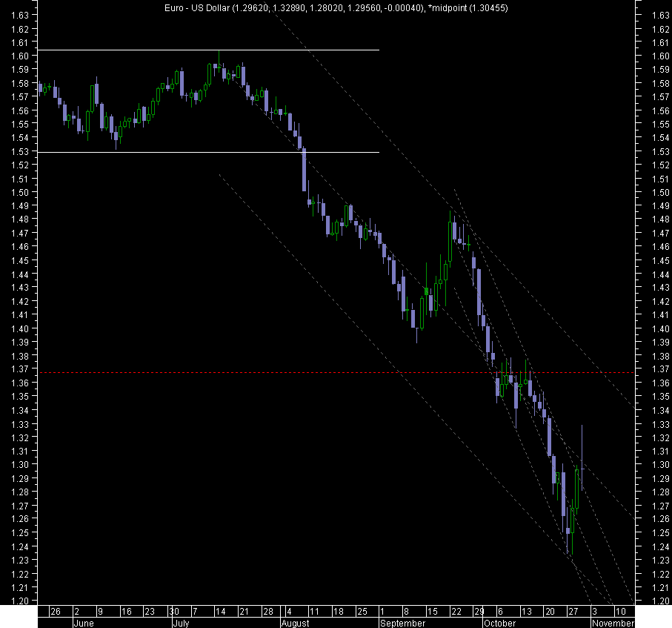Viewport: 672px width, 628px height.
Task: Click the red dotted horizontal line near 1.3650
Action: (222, 371)
